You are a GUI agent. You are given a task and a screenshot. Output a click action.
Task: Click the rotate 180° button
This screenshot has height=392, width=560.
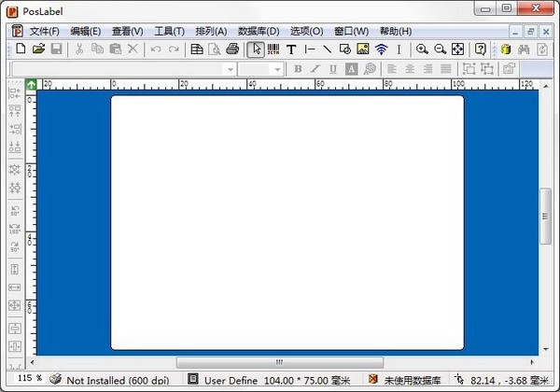[15, 229]
